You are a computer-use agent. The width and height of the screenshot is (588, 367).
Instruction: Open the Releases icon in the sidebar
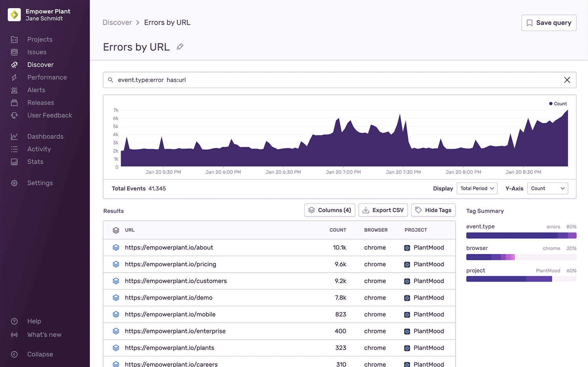(14, 102)
